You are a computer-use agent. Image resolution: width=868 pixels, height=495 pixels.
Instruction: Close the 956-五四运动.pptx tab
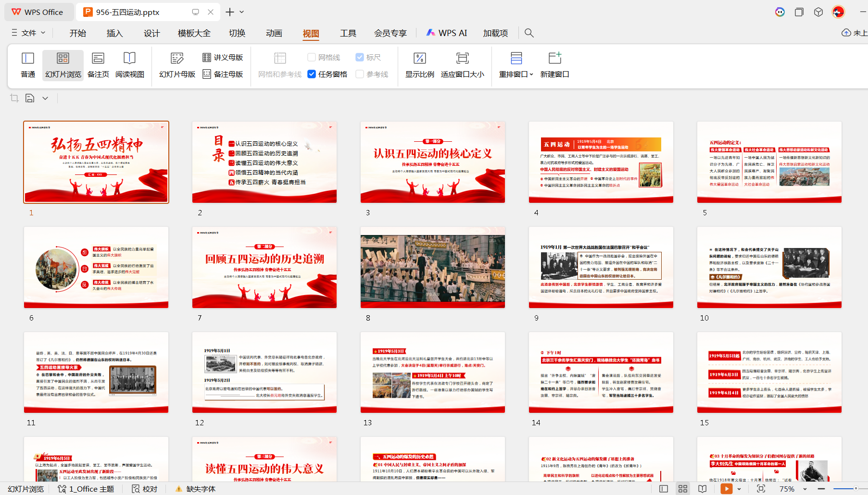coord(211,12)
